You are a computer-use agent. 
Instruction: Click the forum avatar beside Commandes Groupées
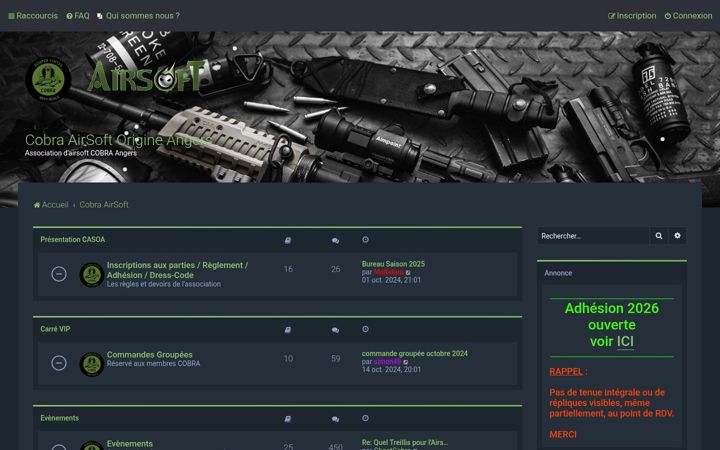pyautogui.click(x=92, y=364)
